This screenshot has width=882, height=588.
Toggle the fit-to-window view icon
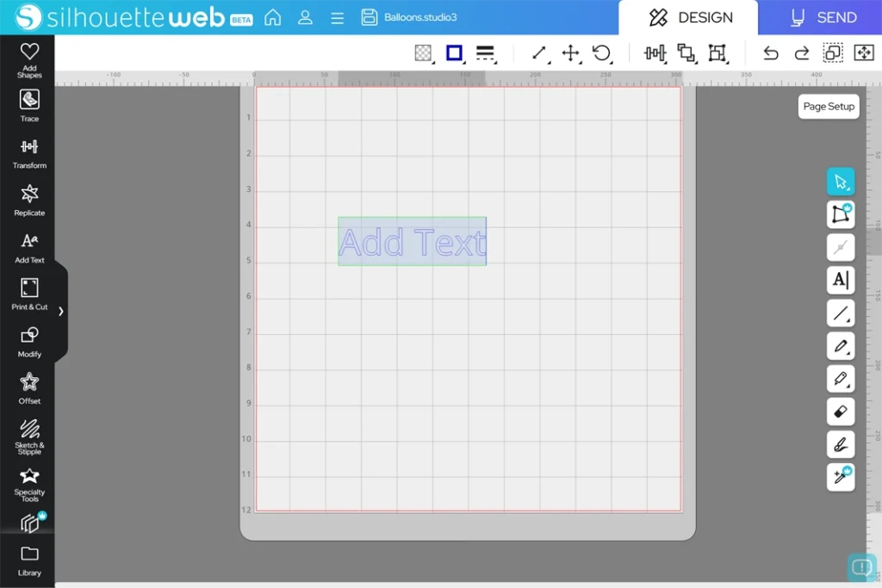(x=863, y=53)
